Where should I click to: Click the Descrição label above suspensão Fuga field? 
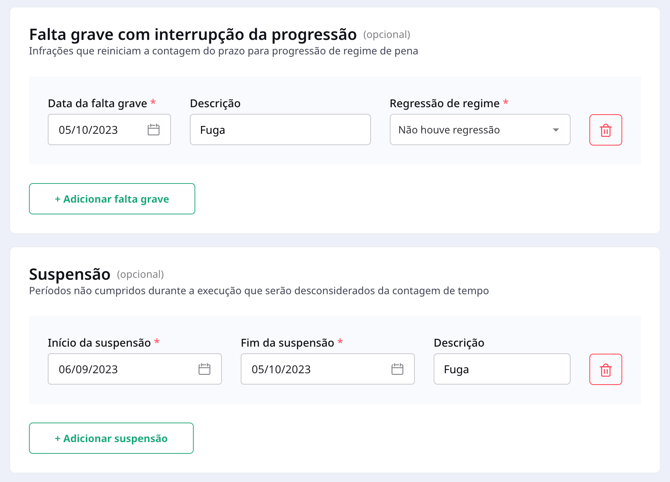pos(459,343)
